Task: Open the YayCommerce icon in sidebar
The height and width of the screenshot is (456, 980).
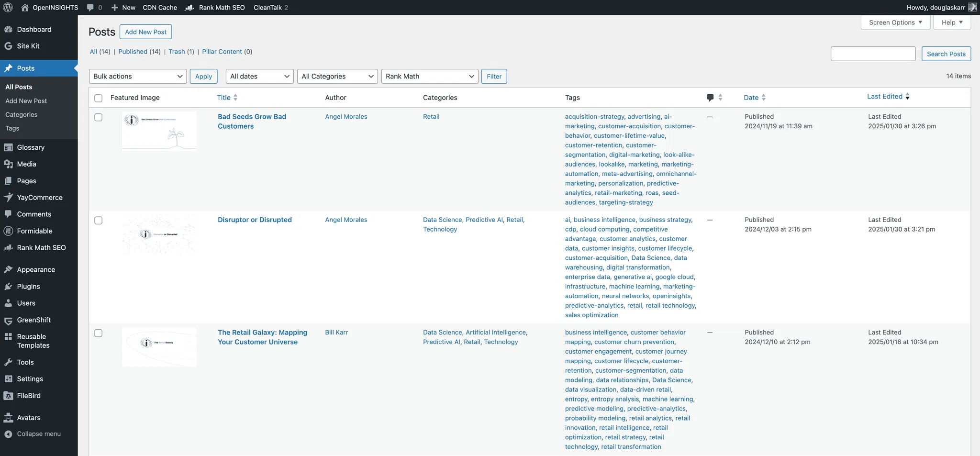Action: [x=8, y=198]
